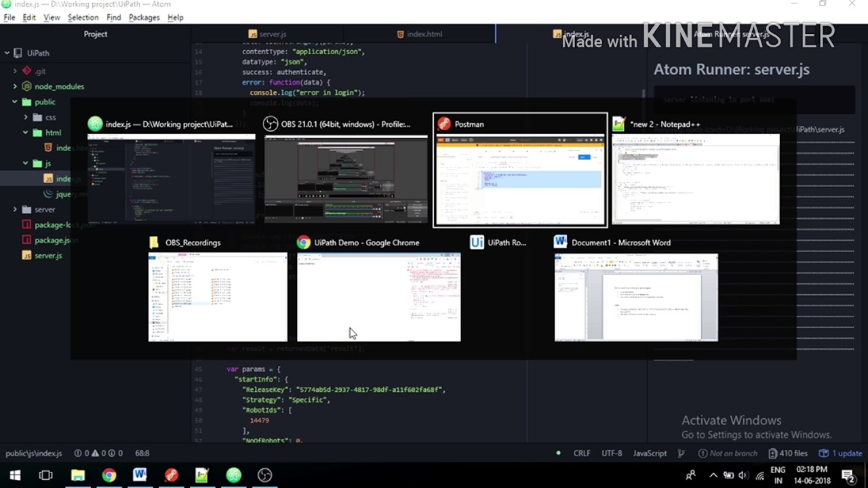The width and height of the screenshot is (868, 488).
Task: Open the View menu in Atom
Action: [x=52, y=17]
